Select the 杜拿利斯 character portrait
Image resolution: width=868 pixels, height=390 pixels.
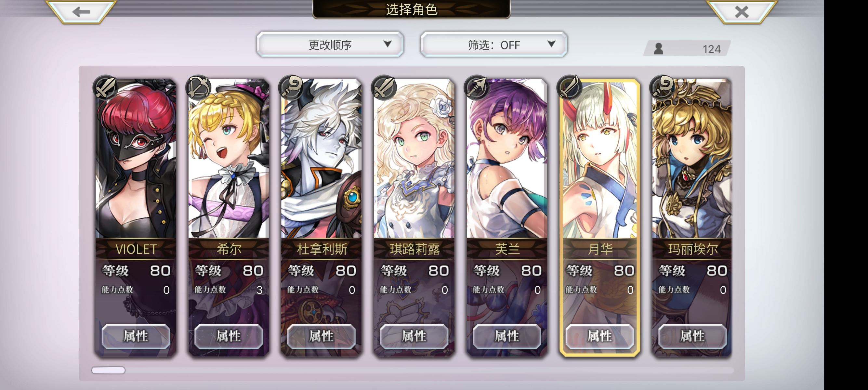tap(322, 158)
